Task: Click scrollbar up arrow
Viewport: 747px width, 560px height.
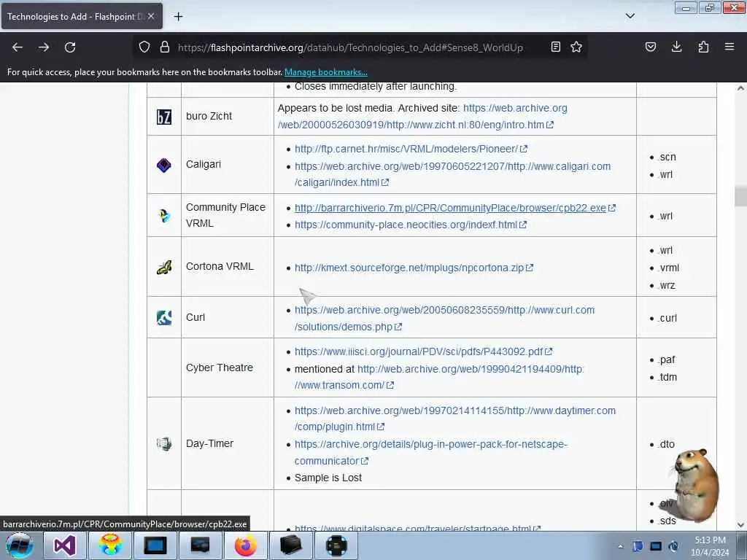Action: point(740,88)
